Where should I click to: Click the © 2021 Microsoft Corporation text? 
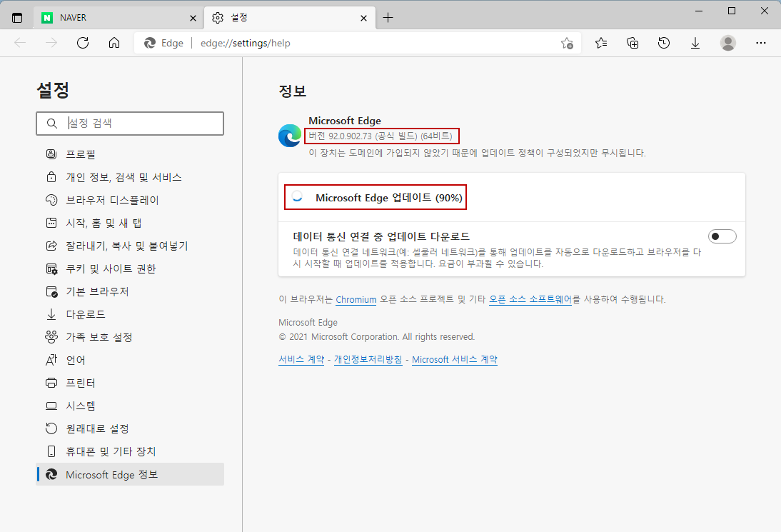pyautogui.click(x=376, y=337)
